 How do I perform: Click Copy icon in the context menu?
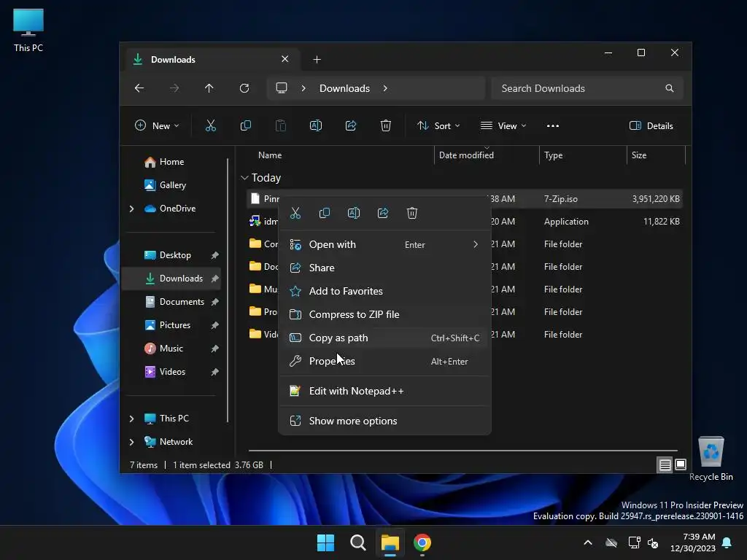pyautogui.click(x=325, y=213)
